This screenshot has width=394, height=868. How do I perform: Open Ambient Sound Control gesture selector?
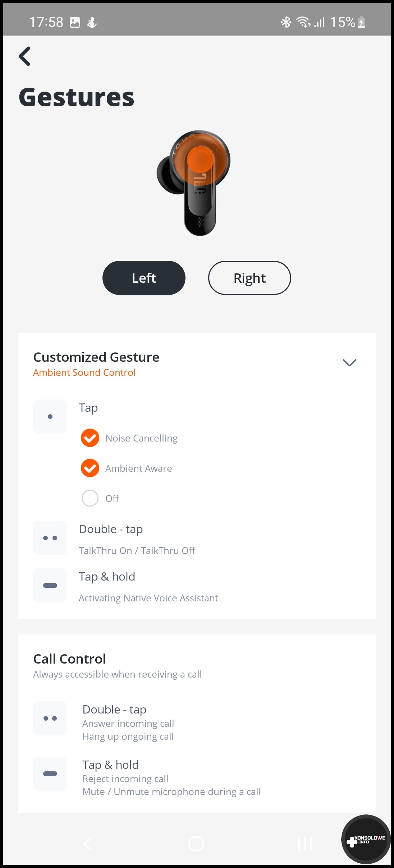click(84, 373)
